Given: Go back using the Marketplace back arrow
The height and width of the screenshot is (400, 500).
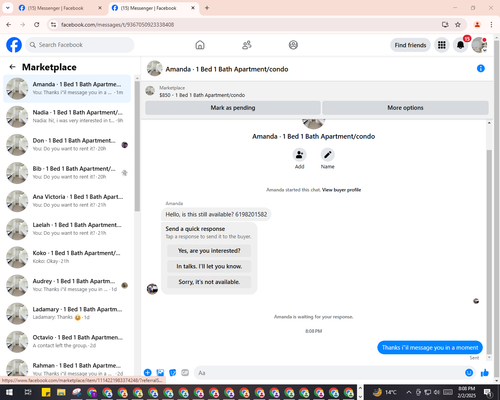Looking at the screenshot, I should (13, 67).
